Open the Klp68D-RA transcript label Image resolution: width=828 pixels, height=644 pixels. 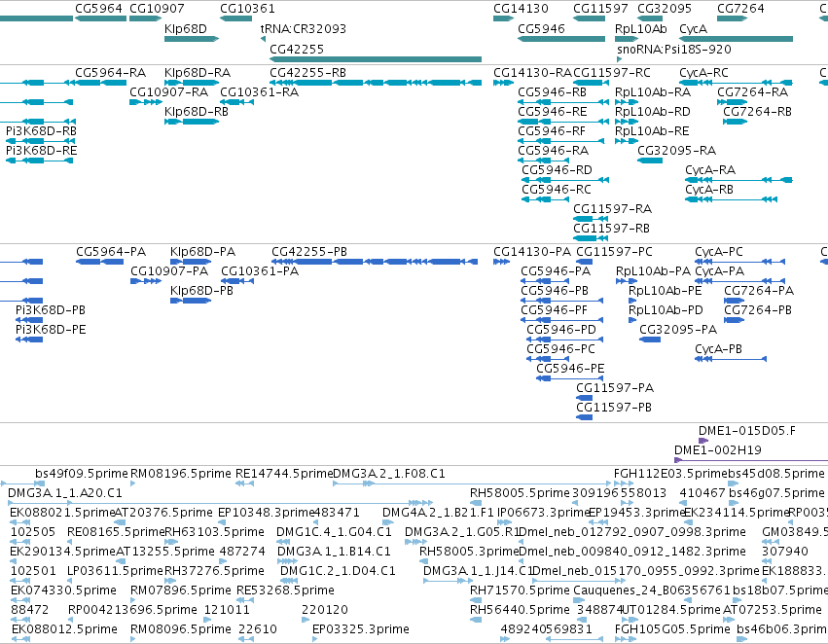198,72
